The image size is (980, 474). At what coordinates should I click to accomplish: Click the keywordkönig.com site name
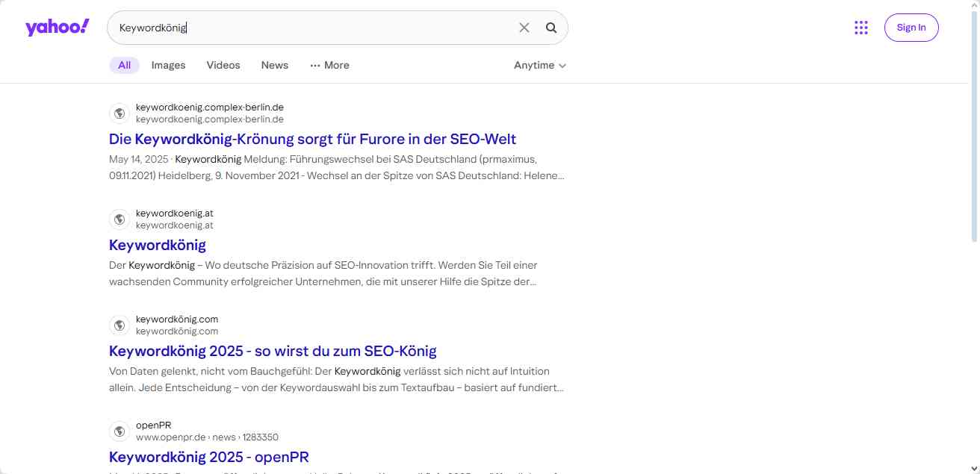[177, 319]
